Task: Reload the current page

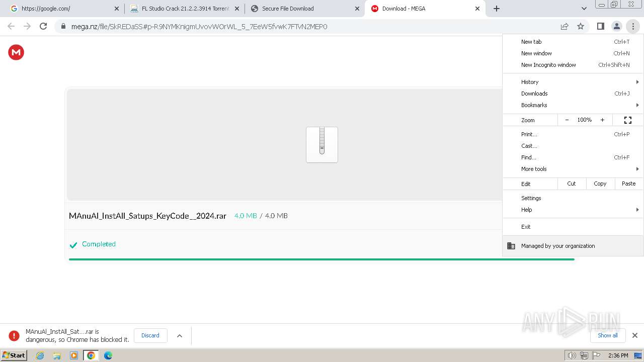Action: [x=43, y=26]
